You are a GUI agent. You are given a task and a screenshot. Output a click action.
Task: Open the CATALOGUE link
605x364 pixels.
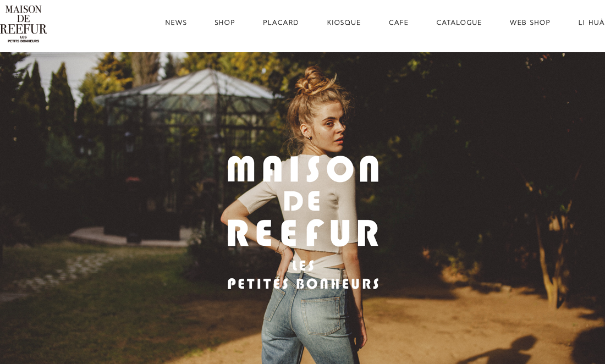459,23
